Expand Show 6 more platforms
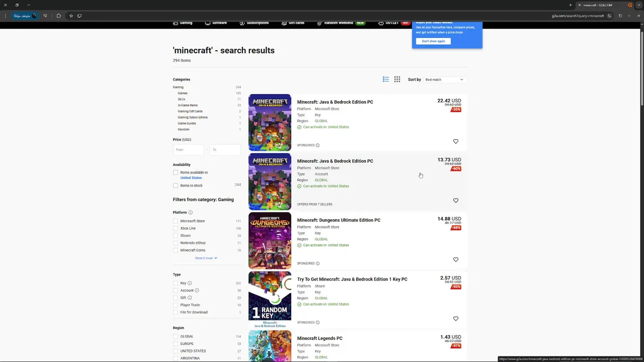 tap(206, 258)
